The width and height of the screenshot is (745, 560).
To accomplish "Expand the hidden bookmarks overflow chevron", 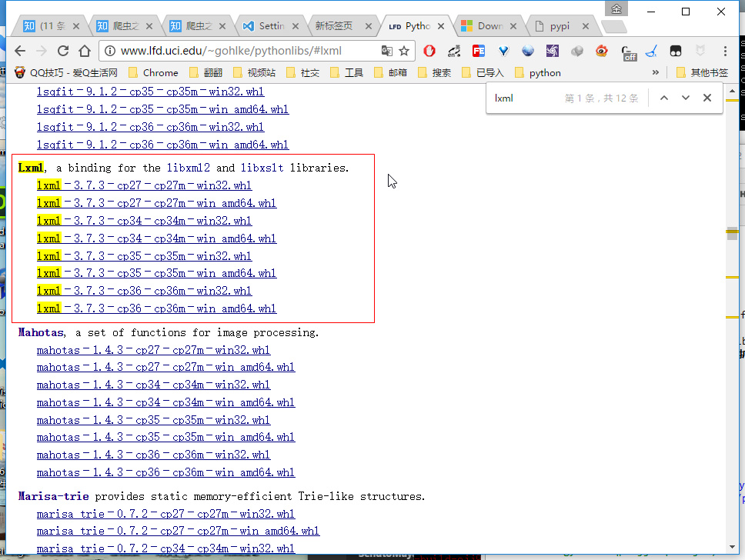I will 656,72.
